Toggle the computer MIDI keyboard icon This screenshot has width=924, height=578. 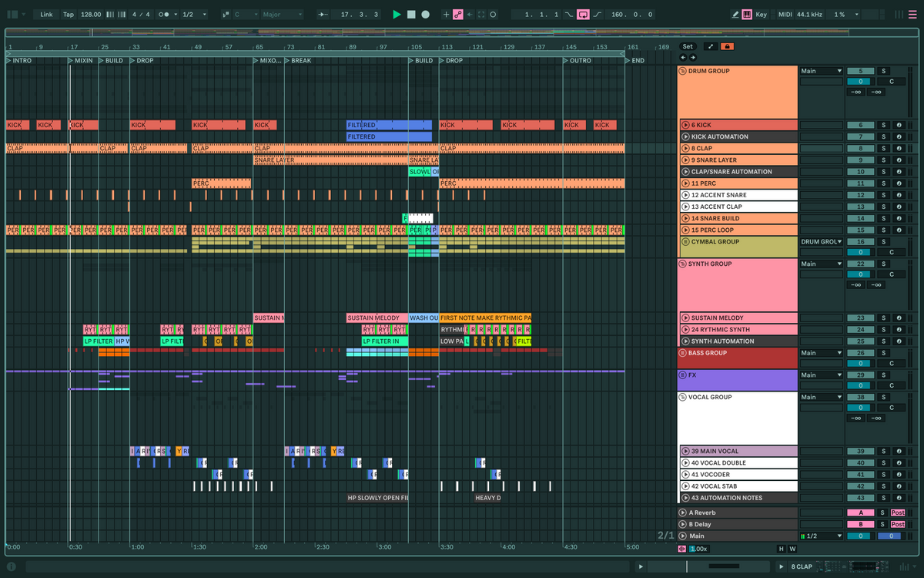(x=748, y=15)
